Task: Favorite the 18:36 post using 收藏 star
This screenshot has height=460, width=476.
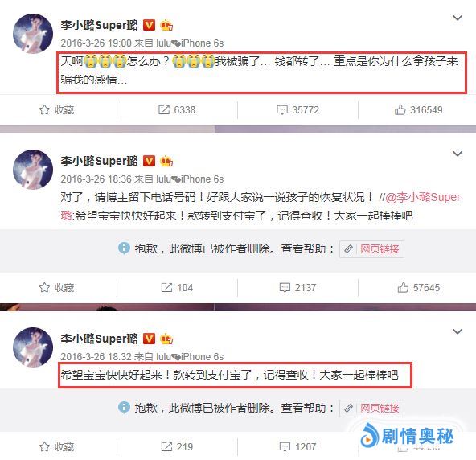Action: pyautogui.click(x=56, y=288)
